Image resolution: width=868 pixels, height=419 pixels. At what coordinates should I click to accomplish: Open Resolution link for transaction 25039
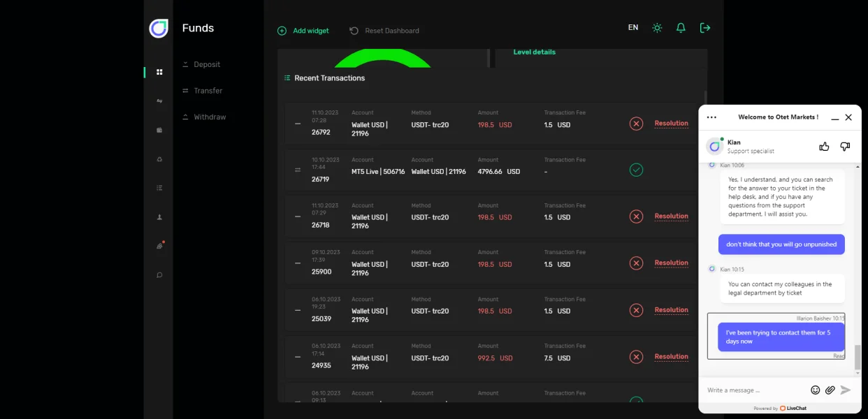(672, 310)
